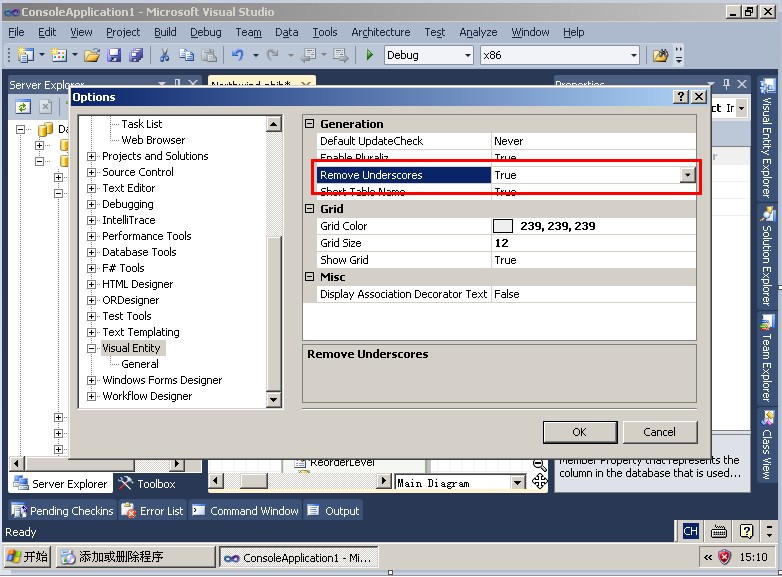Click the Redo arrow icon
Screen dimensions: 782x577
(x=272, y=55)
